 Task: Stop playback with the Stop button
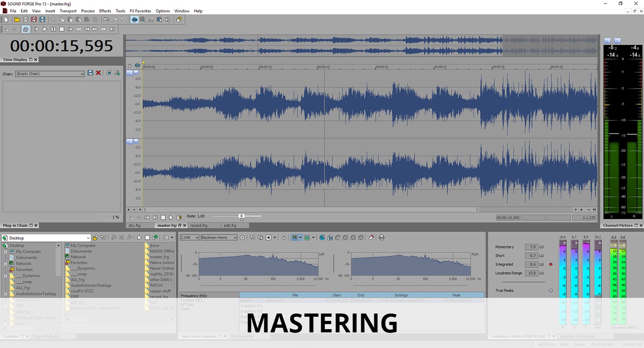coord(62,29)
